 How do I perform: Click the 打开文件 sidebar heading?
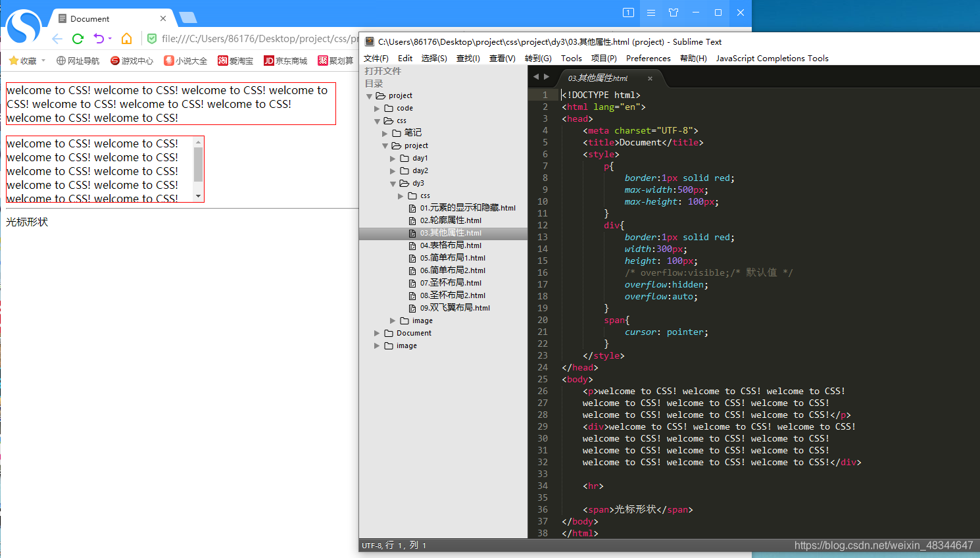[x=383, y=71]
